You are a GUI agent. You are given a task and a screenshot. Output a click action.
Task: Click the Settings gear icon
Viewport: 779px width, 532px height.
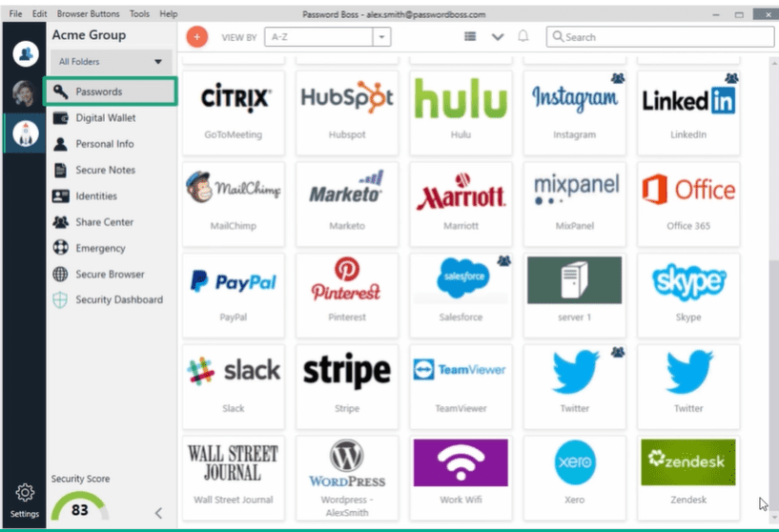coord(25,492)
